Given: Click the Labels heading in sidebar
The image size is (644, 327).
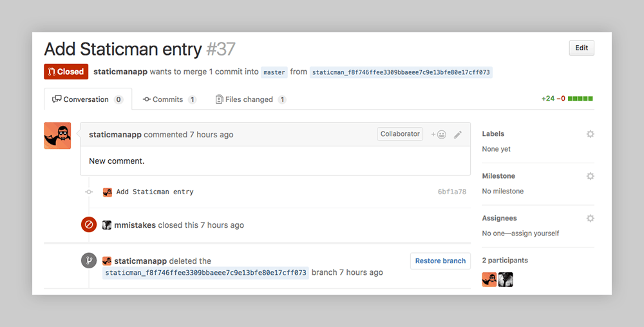Looking at the screenshot, I should [493, 134].
